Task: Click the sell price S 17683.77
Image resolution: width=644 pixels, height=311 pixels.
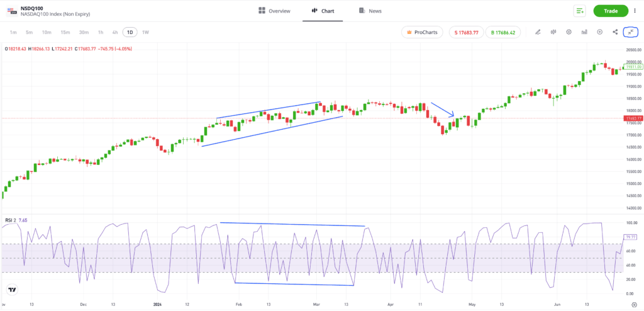Action: (x=466, y=32)
